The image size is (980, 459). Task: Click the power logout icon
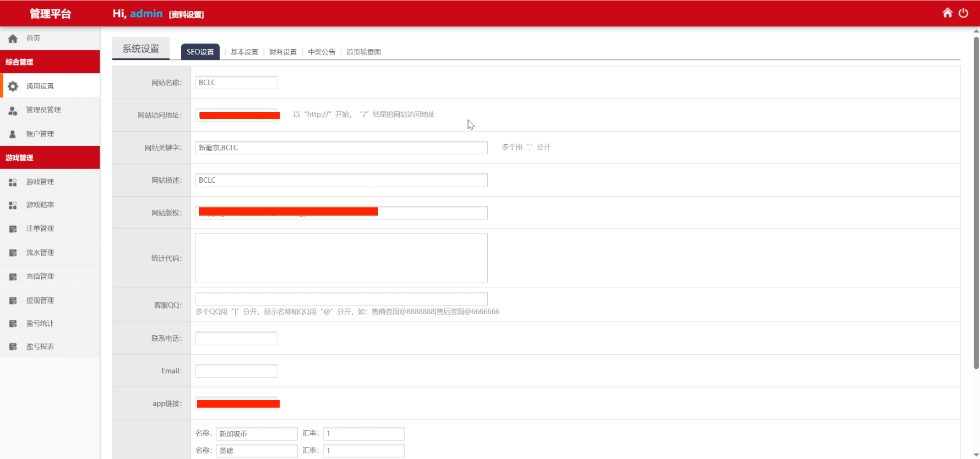click(x=963, y=13)
